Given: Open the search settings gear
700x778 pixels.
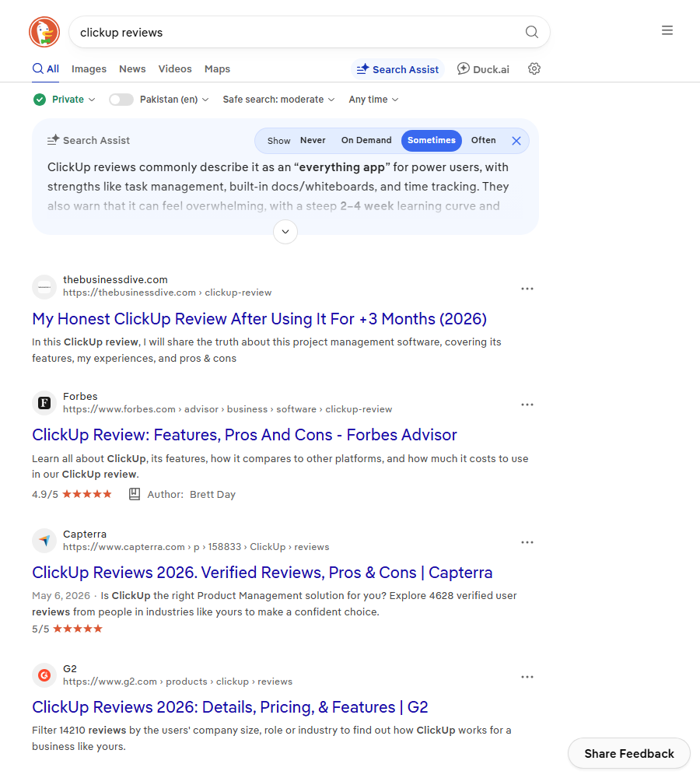Looking at the screenshot, I should click(x=534, y=69).
